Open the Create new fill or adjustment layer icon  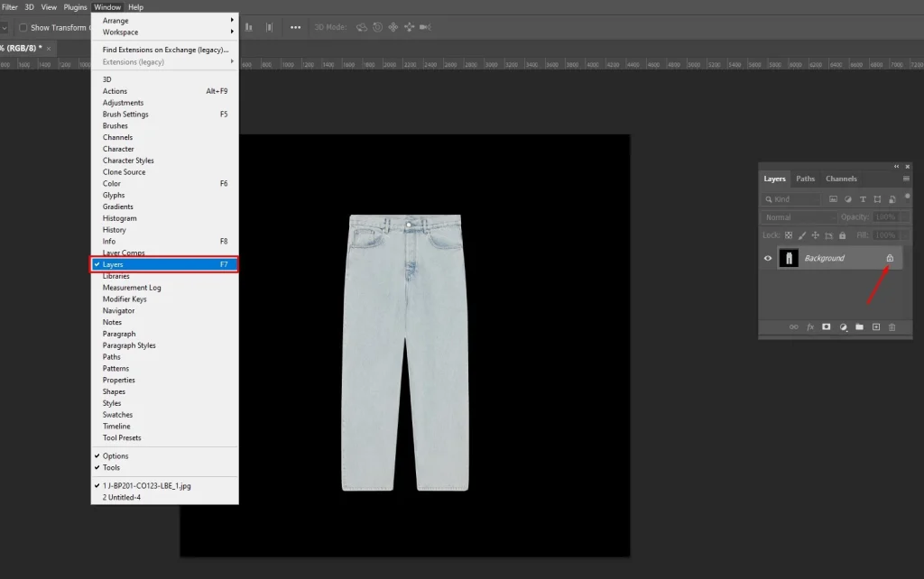[x=843, y=326]
